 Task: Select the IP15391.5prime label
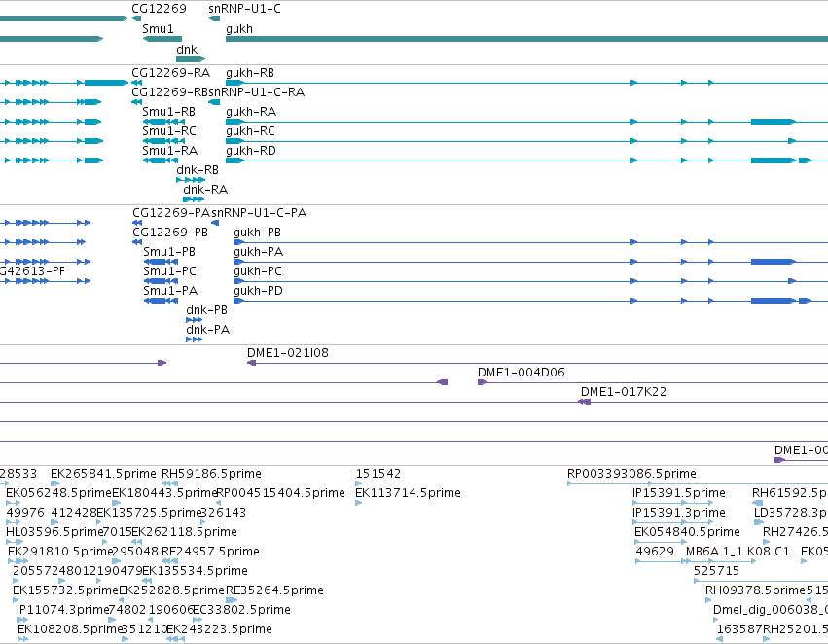click(679, 493)
